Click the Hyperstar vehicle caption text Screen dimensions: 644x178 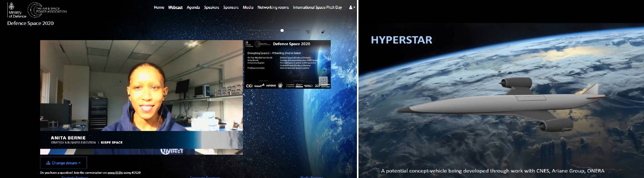coord(493,171)
